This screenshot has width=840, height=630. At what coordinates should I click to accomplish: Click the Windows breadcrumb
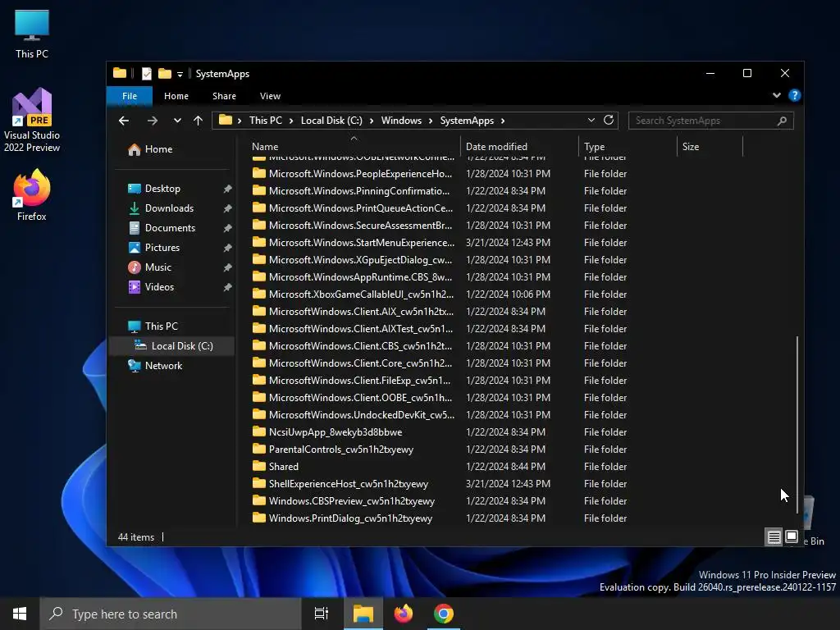(x=401, y=121)
